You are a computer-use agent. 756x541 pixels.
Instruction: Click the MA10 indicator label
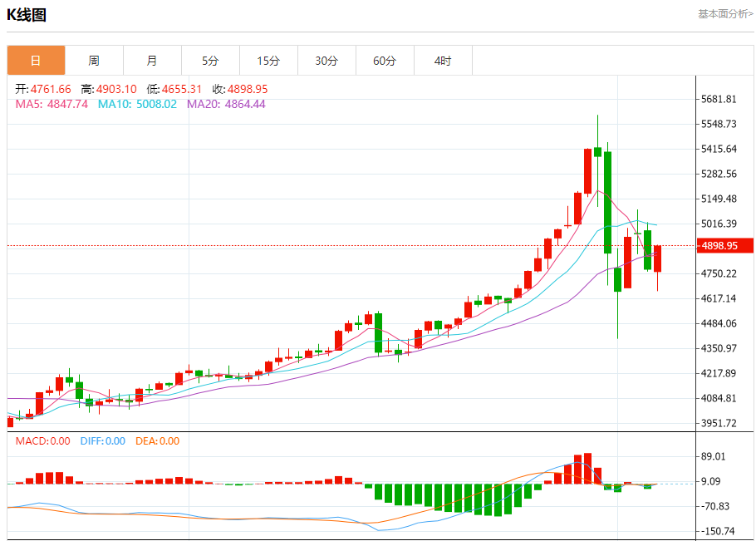137,104
